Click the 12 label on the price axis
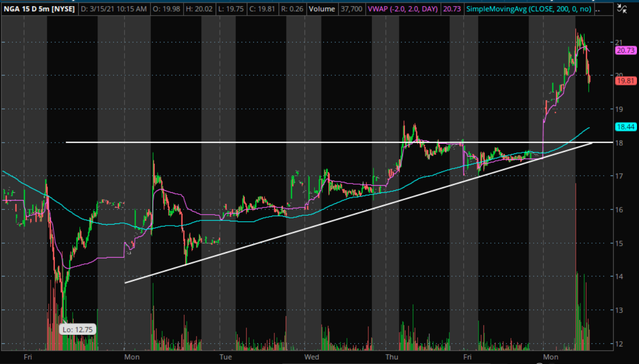 (x=618, y=343)
